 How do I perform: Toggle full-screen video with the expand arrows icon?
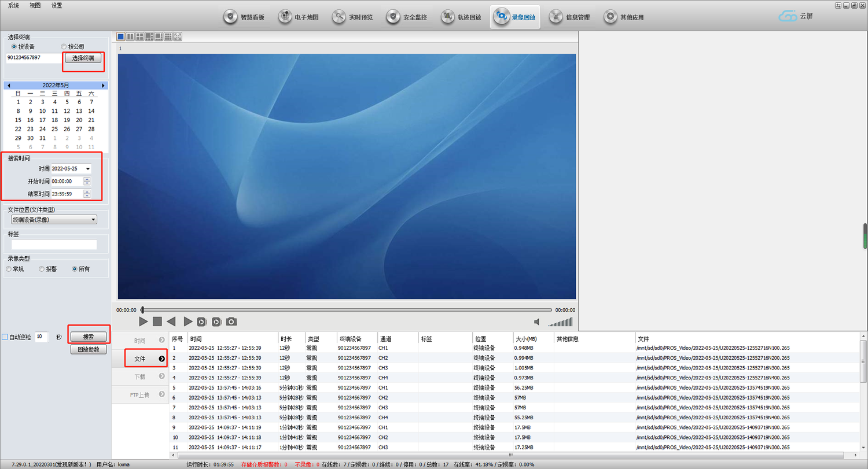(x=178, y=36)
